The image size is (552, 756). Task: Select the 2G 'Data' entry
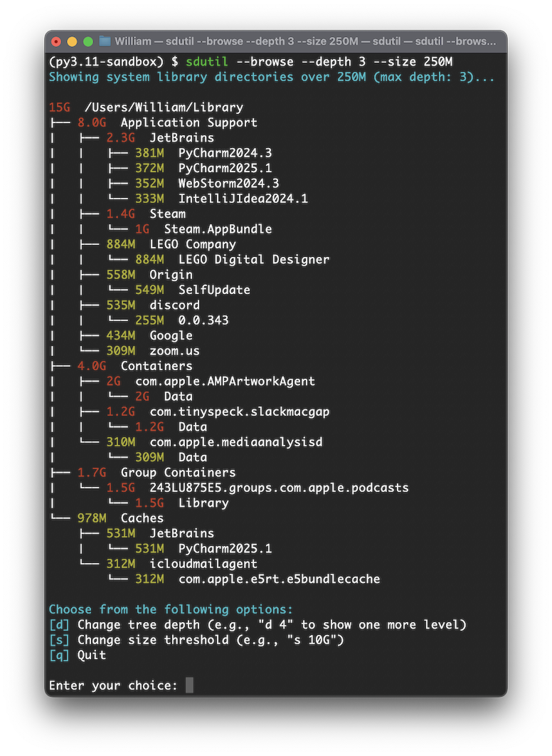pyautogui.click(x=164, y=397)
